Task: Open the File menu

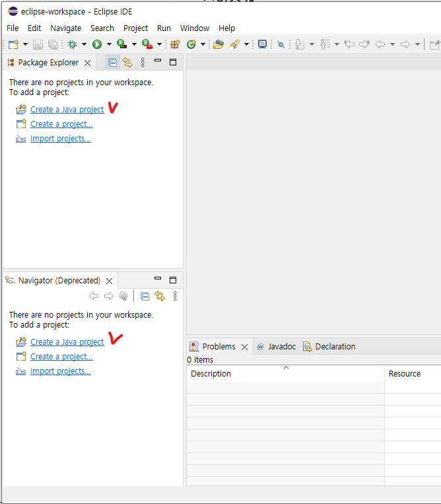Action: pyautogui.click(x=13, y=28)
